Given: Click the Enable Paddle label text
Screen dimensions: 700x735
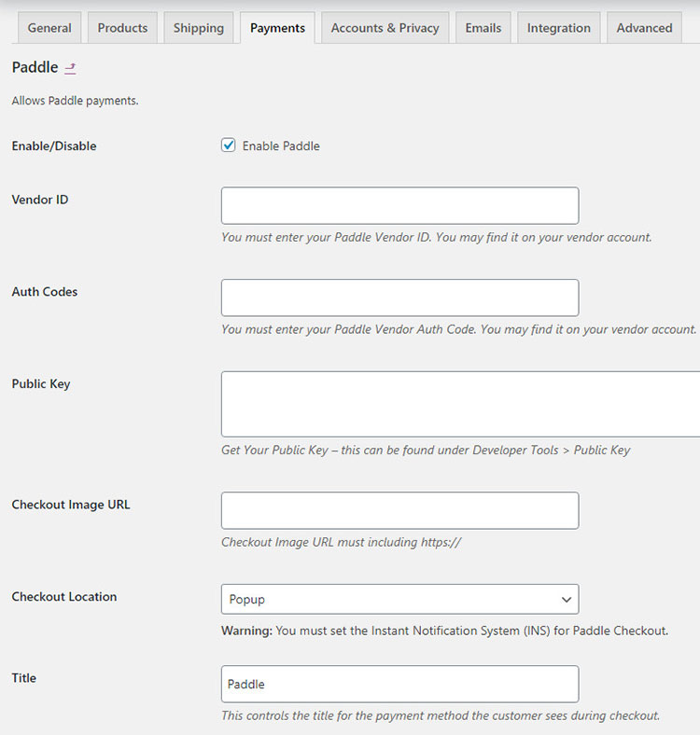Looking at the screenshot, I should coord(281,146).
